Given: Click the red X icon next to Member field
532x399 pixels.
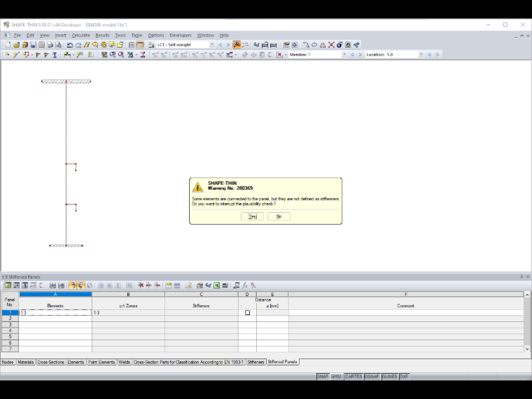Looking at the screenshot, I should coord(279,55).
